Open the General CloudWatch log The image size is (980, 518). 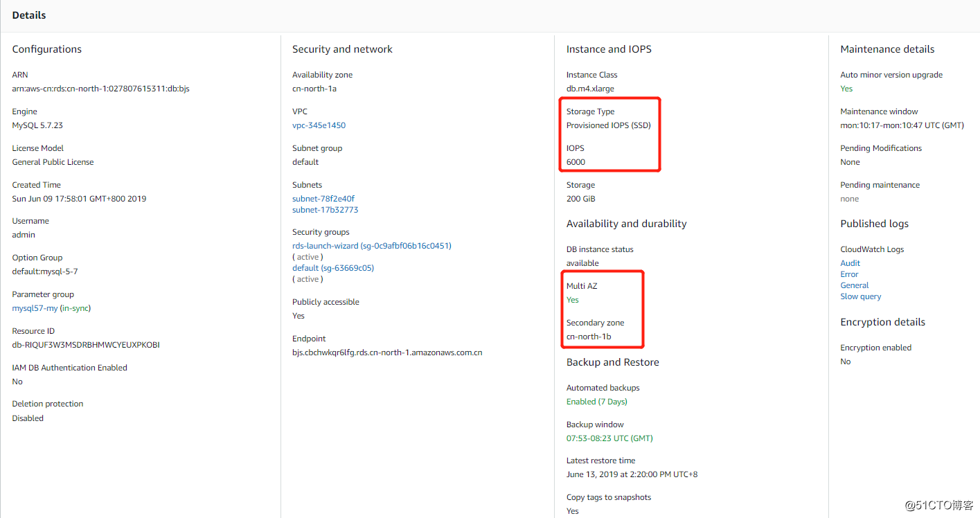[855, 285]
